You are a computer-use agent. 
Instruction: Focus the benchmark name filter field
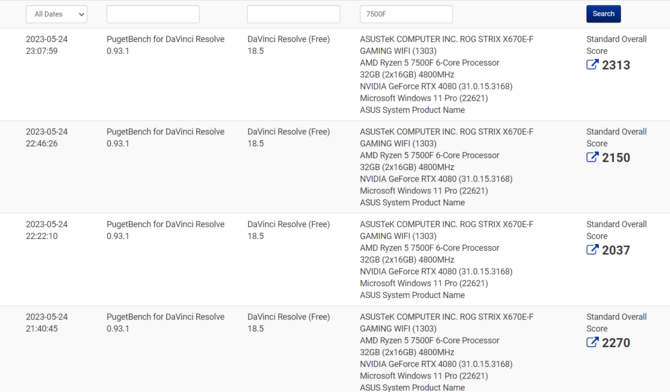coord(153,14)
